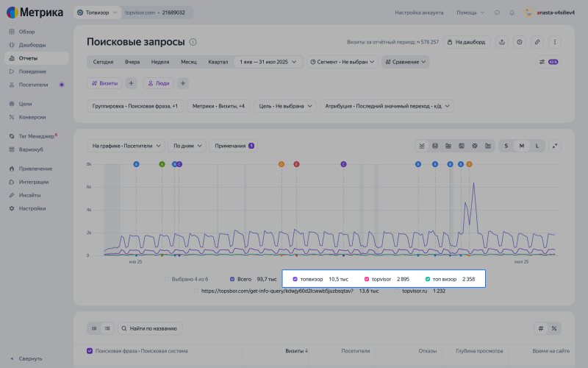Open Инсайты sidebar item
This screenshot has height=368, width=588.
click(x=29, y=195)
